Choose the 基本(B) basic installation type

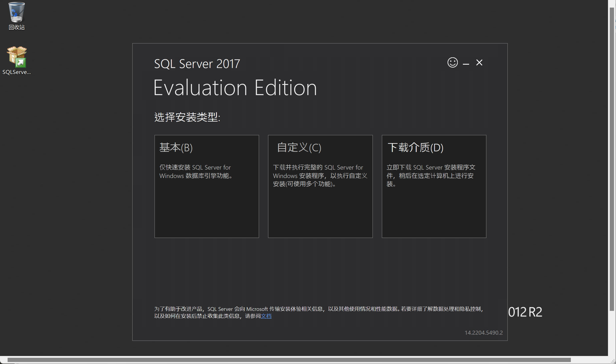[206, 186]
